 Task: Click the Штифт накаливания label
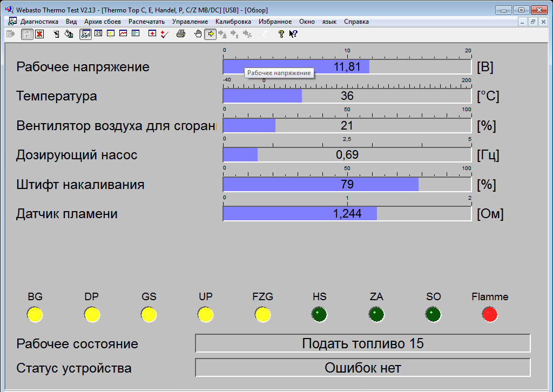point(80,184)
